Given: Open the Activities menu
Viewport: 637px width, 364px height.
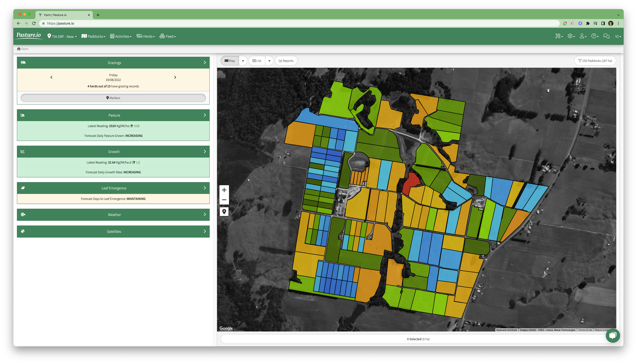Looking at the screenshot, I should click(121, 36).
